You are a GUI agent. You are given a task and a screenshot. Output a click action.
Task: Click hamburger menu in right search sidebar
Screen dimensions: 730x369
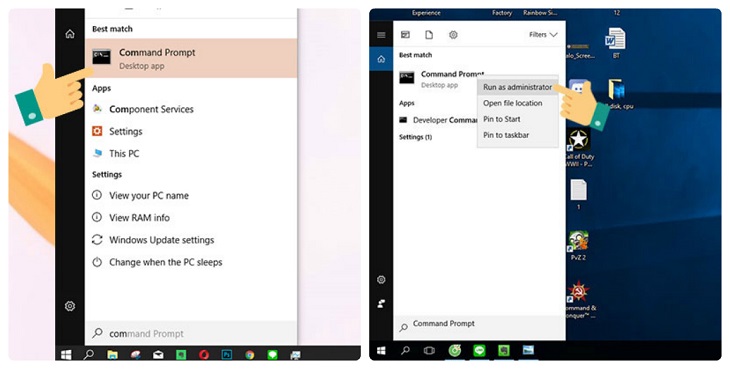click(381, 35)
